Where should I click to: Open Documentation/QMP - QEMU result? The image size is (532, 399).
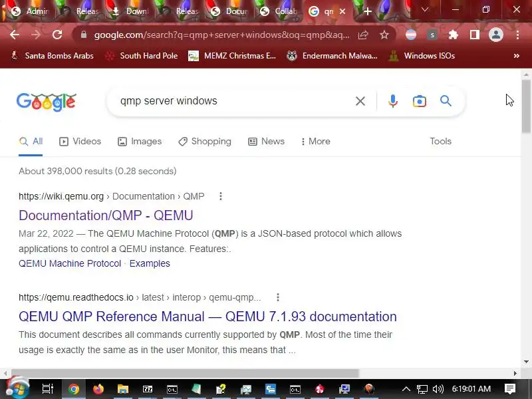click(106, 215)
